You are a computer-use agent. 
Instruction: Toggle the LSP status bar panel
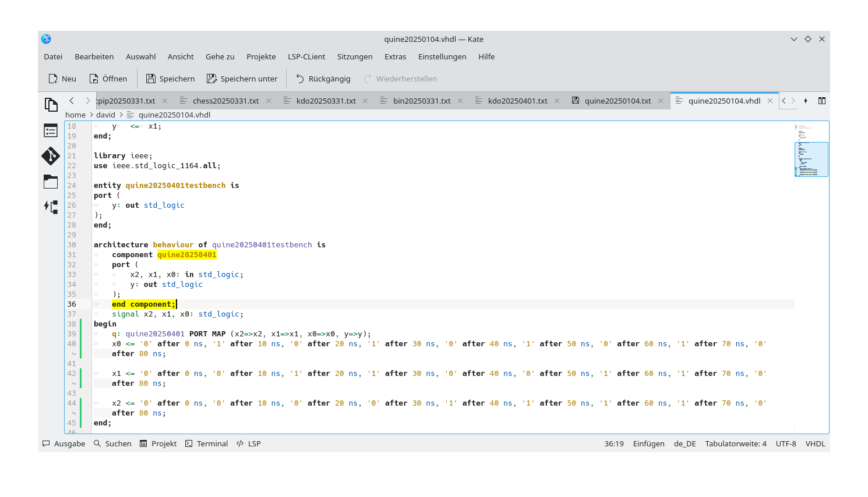click(248, 443)
